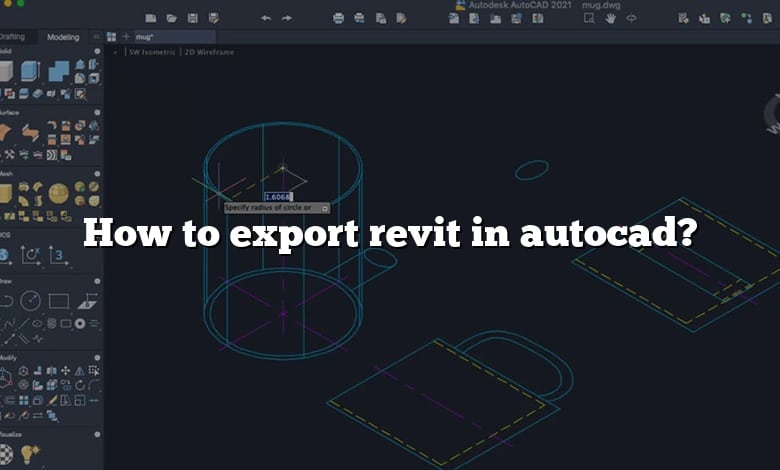Click the Print icon in toolbar
Screen dimensions: 780x470
point(338,18)
